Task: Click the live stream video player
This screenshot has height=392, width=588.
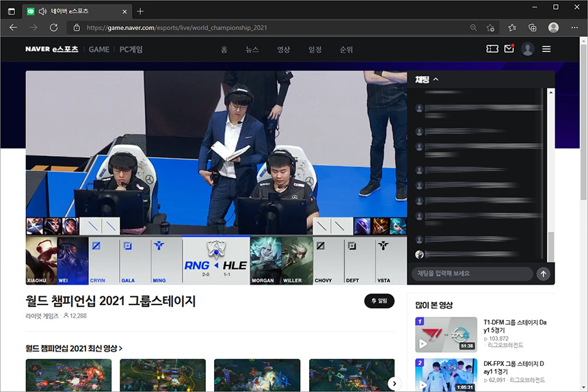Action: coord(216,177)
